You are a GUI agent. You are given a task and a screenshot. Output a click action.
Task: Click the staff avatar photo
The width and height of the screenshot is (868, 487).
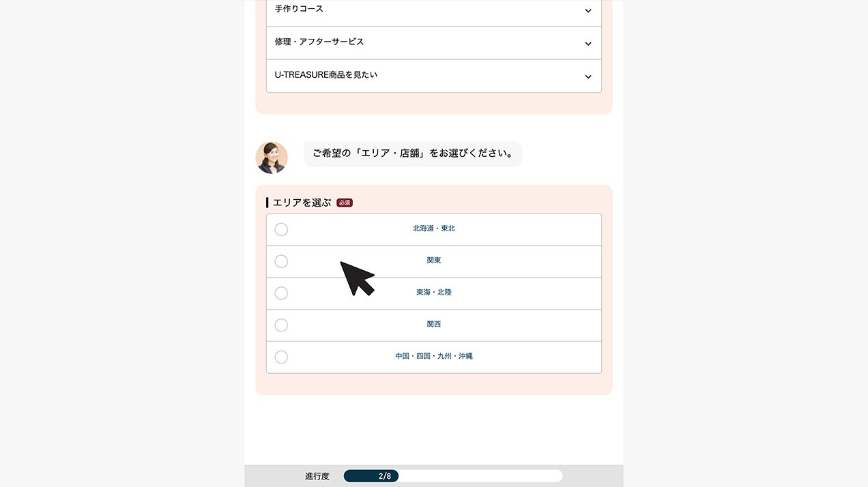tap(272, 158)
